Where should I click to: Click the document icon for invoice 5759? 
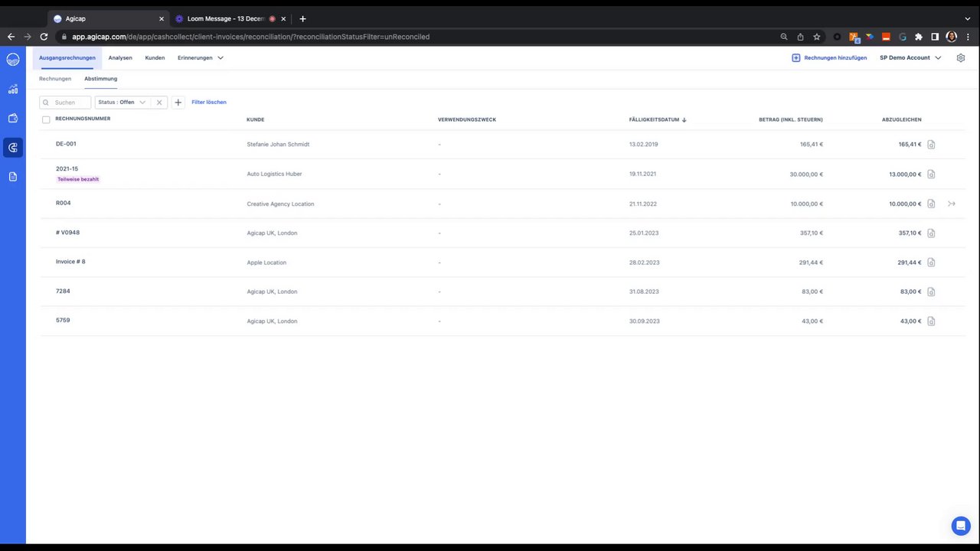(931, 321)
